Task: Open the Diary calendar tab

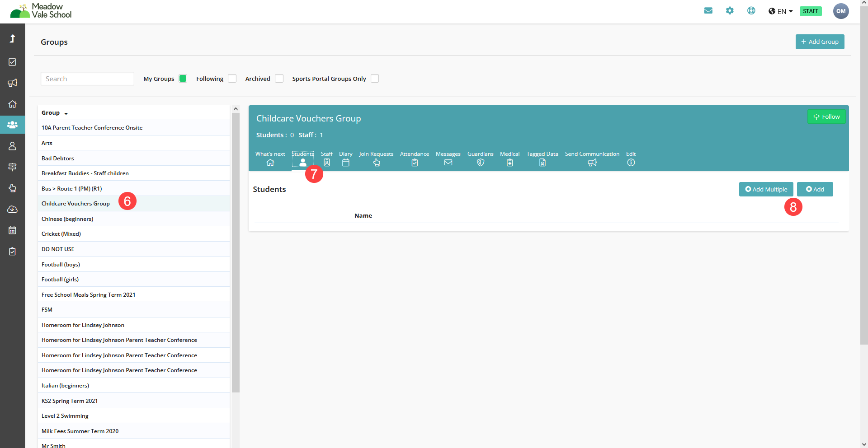Action: [x=346, y=159]
